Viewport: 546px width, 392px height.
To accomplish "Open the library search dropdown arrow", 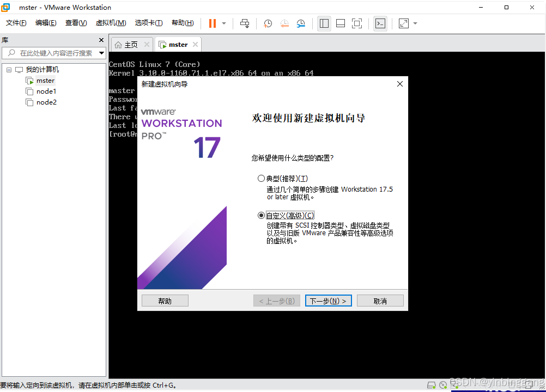I will (101, 53).
